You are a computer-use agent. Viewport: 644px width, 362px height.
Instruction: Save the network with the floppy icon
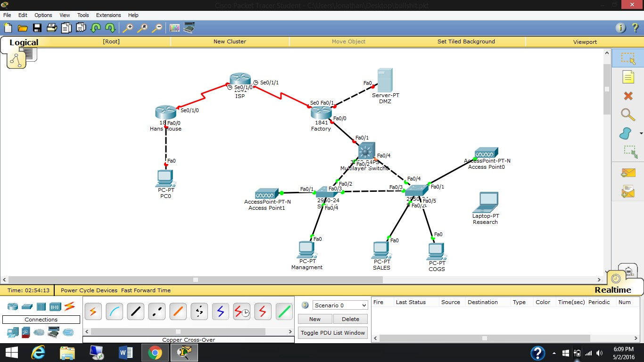tap(37, 28)
